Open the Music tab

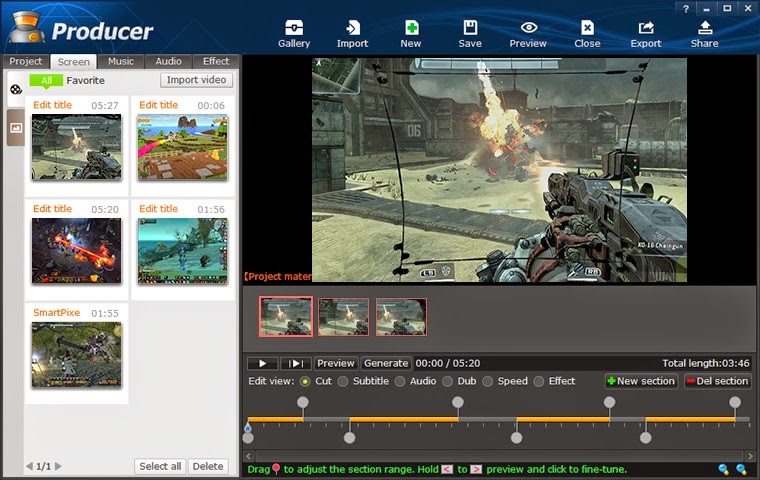click(x=121, y=61)
